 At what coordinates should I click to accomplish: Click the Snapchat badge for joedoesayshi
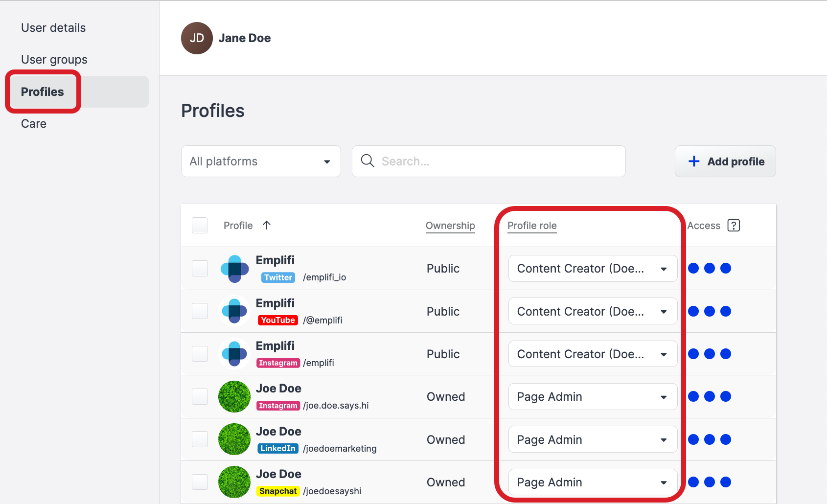point(278,491)
